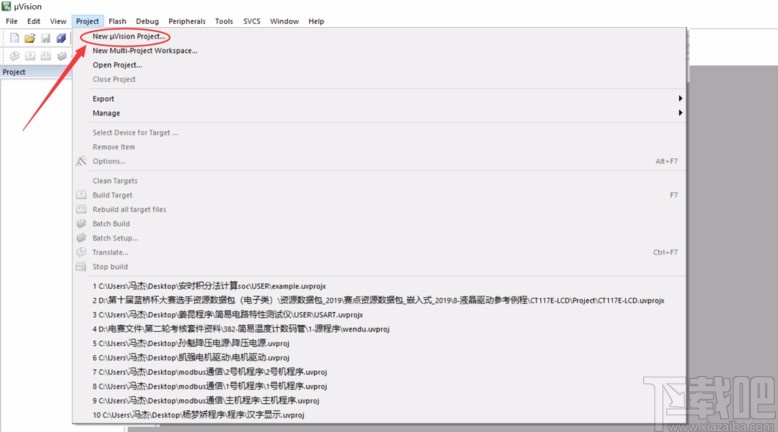
Task: Open recent project 2, CT117E-LCD.uvprojx
Action: click(x=380, y=301)
